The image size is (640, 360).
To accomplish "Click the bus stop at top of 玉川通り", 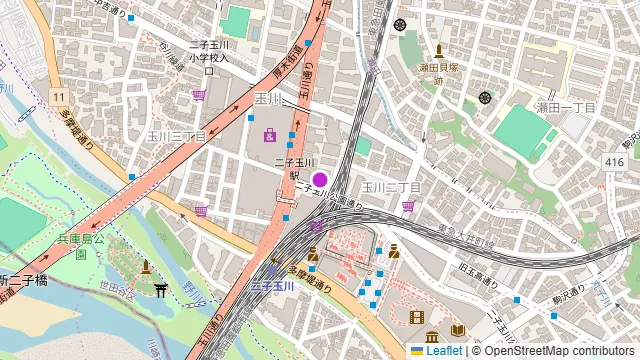I will [x=308, y=43].
